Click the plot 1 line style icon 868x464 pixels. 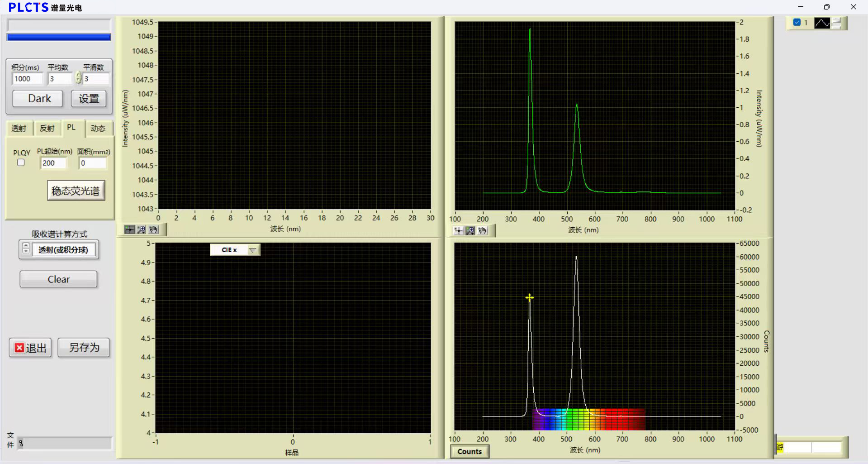(x=822, y=23)
